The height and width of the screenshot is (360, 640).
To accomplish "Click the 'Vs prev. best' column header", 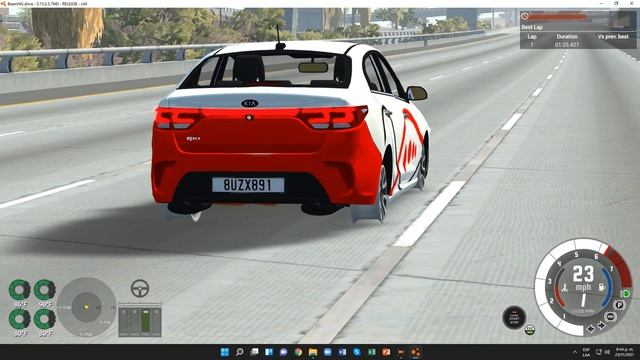I will [x=613, y=36].
